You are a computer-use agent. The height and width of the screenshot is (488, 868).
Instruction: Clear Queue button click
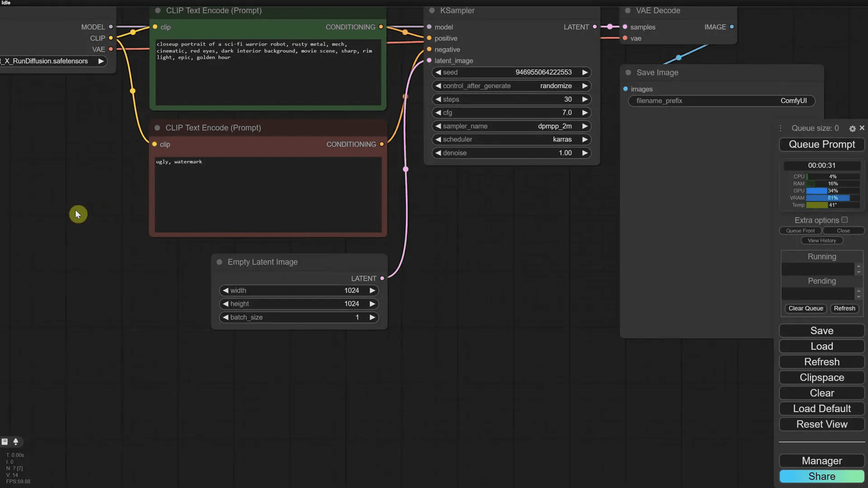(x=806, y=309)
